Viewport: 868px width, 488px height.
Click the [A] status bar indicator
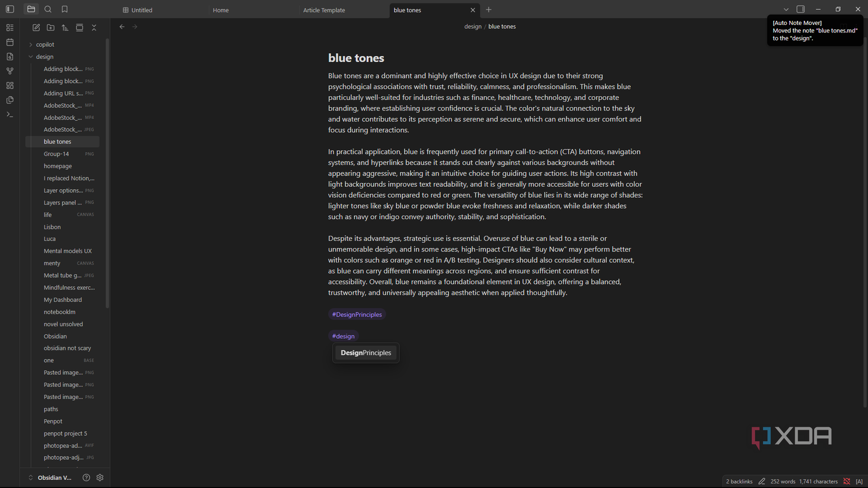point(859,482)
